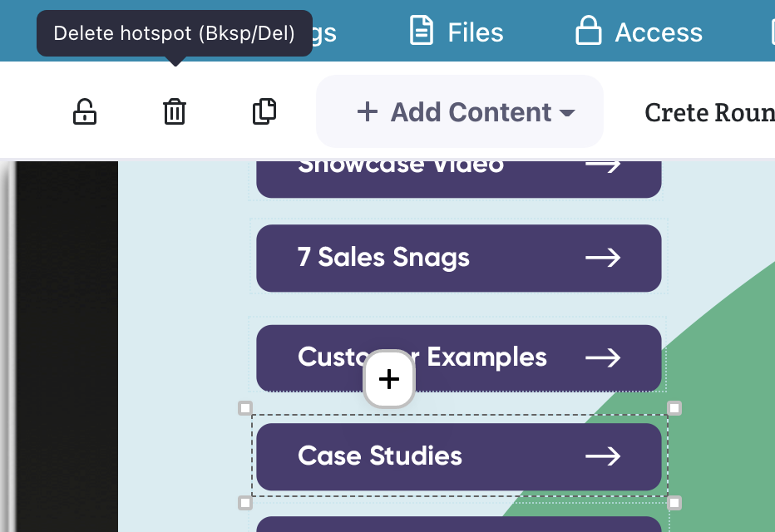Click the bottom-left resize handle
Screen dimensions: 775x532
(245, 503)
